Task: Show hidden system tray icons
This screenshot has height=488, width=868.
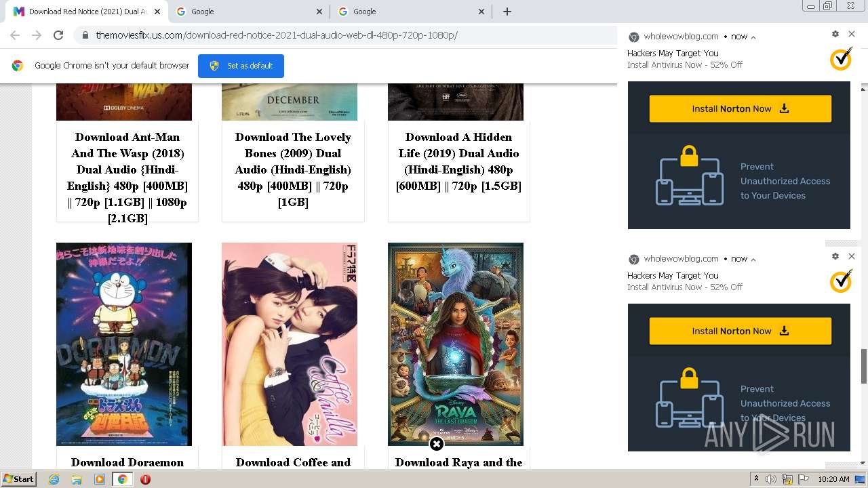Action: (x=756, y=479)
